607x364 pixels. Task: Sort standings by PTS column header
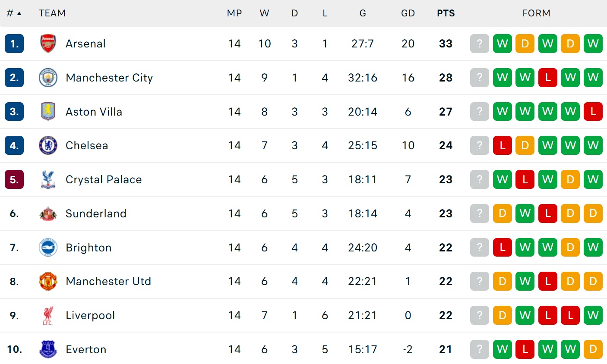[446, 13]
